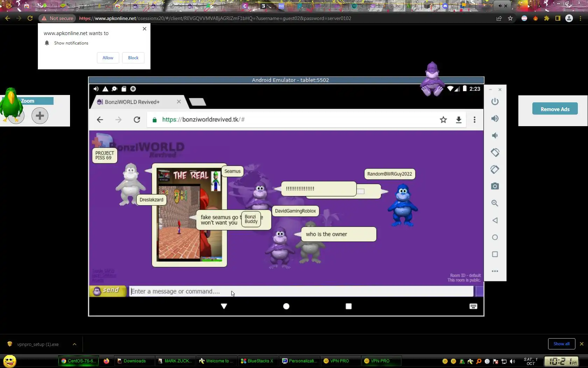This screenshot has width=588, height=368.
Task: Open Chrome profile avatar
Action: pyautogui.click(x=569, y=18)
